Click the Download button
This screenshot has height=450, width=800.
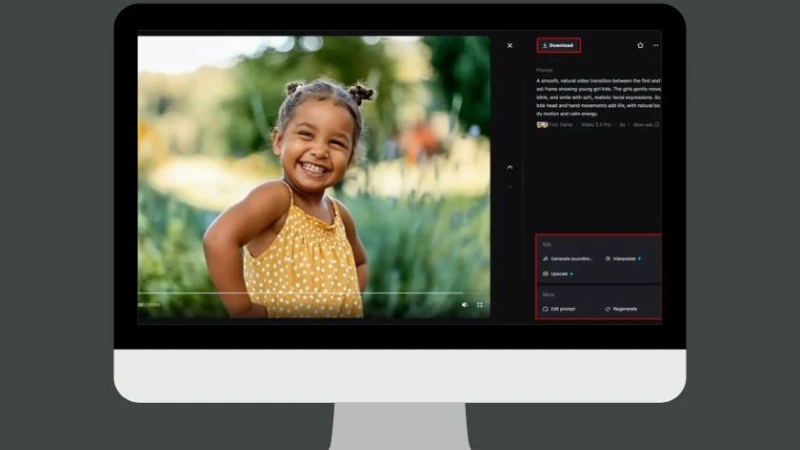(x=558, y=45)
